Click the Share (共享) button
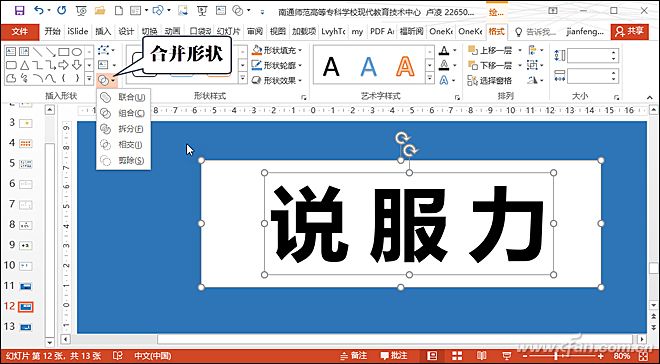 [630, 31]
